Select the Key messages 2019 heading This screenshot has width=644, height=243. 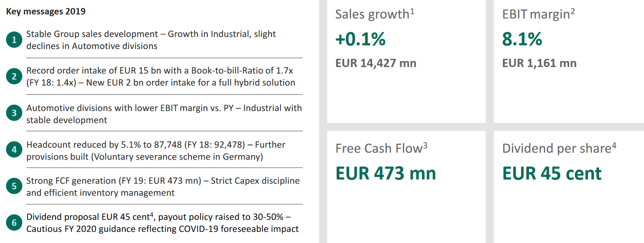(x=46, y=12)
